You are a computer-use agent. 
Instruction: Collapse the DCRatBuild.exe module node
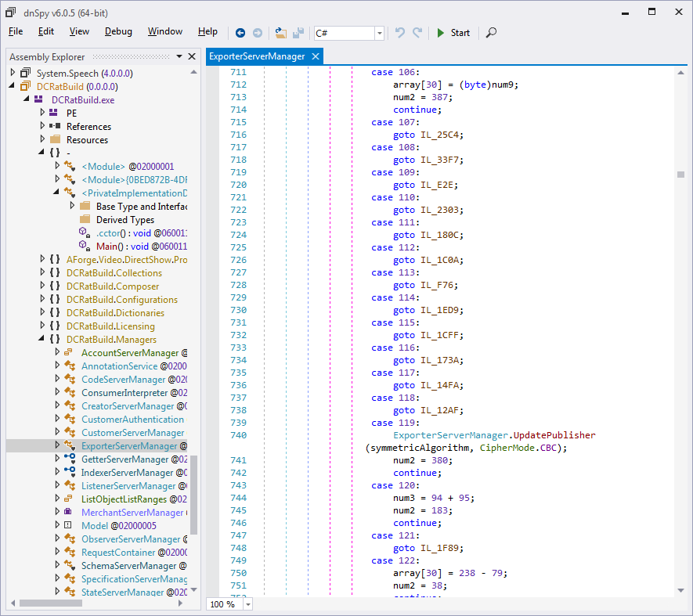pos(27,99)
